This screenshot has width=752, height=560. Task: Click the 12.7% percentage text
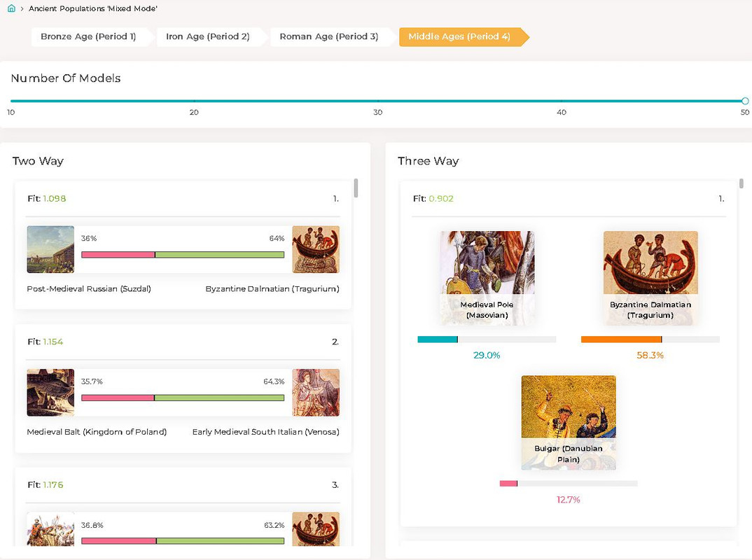pyautogui.click(x=569, y=500)
